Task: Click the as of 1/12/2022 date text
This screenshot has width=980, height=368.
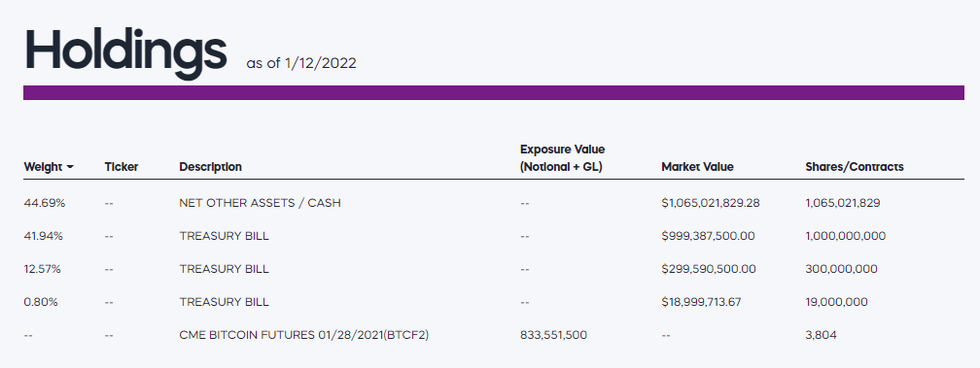Action: point(301,63)
